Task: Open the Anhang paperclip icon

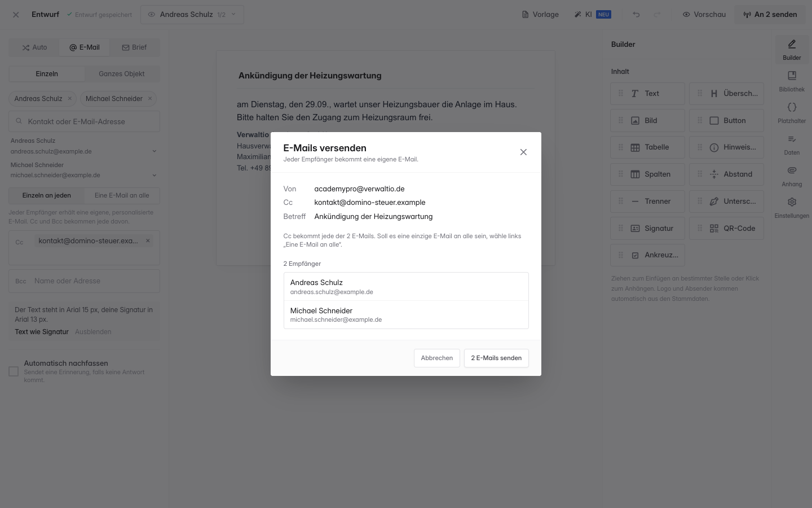Action: [x=792, y=176]
